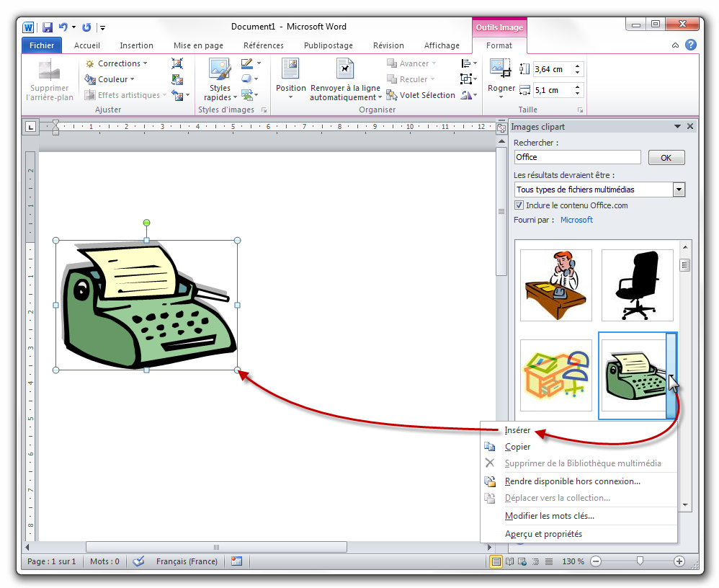Toggle the ruler button above the scrollbar
This screenshot has width=719, height=588.
(x=501, y=128)
